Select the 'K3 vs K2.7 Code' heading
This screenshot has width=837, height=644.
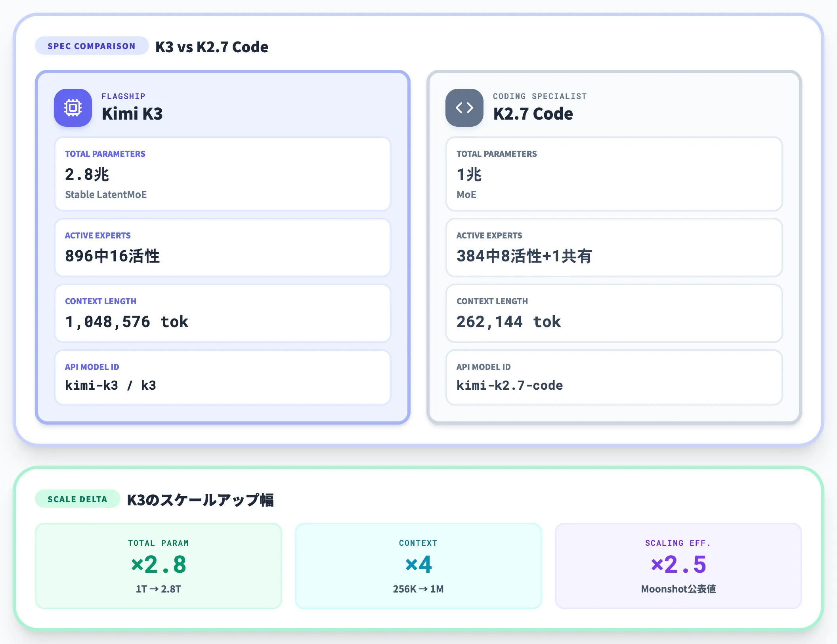pyautogui.click(x=212, y=47)
